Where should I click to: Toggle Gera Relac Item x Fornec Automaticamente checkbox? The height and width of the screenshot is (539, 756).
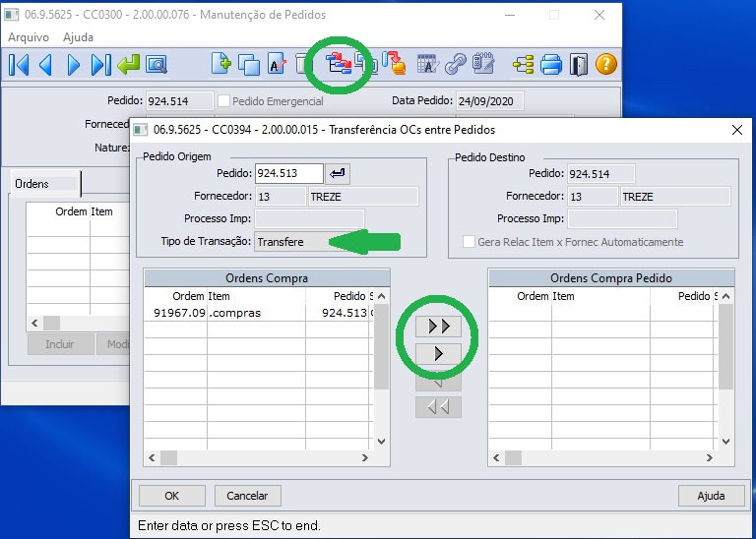point(469,242)
